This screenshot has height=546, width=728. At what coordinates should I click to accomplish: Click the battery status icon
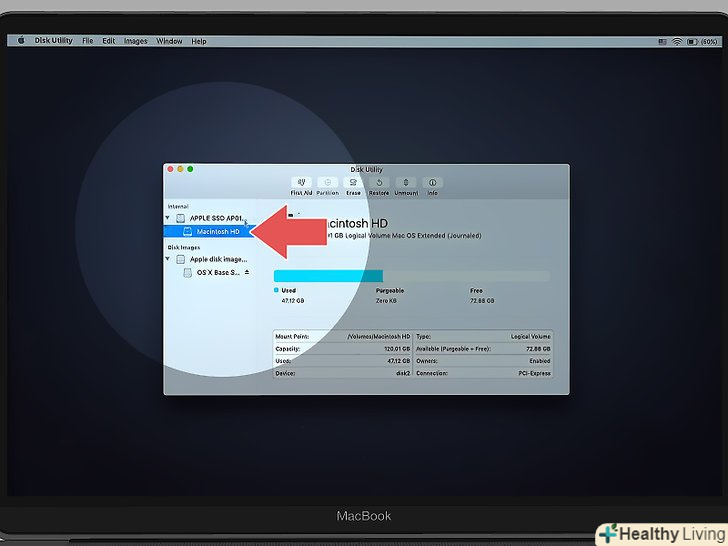point(692,42)
